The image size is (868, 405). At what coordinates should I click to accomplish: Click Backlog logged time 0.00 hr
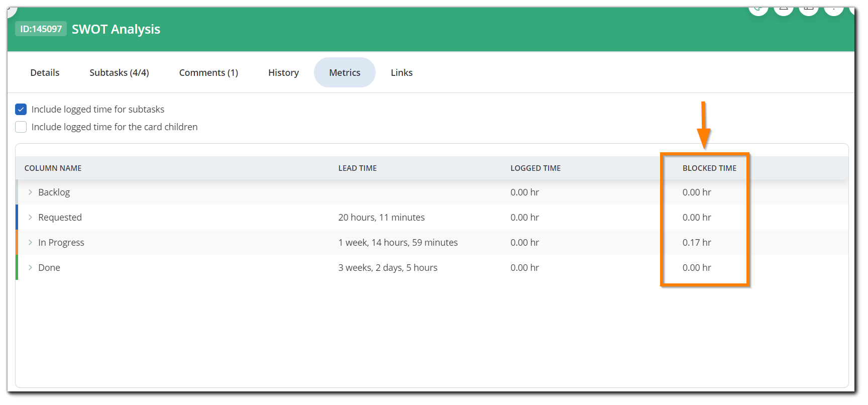524,192
